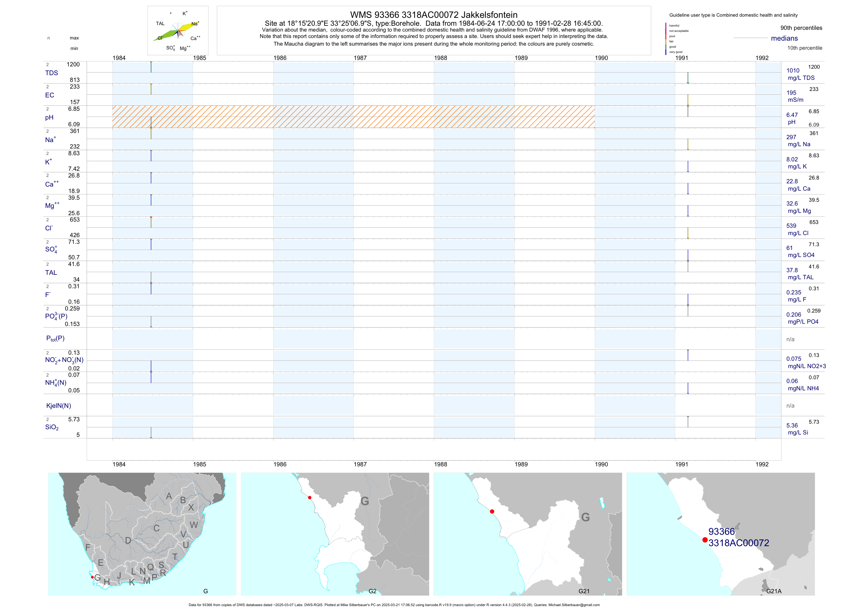This screenshot has height=614, width=868.
Task: Click the red-tipped 1984 chloride sample bar
Action: click(151, 222)
